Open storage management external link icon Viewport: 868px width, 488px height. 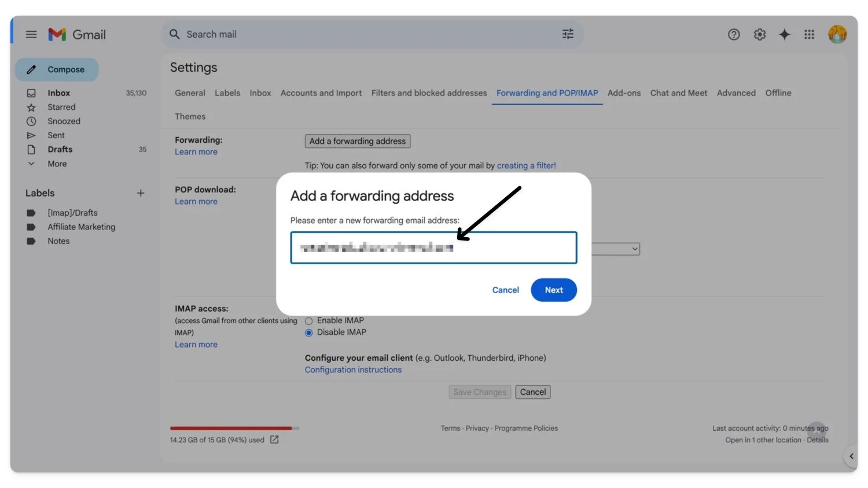coord(274,440)
